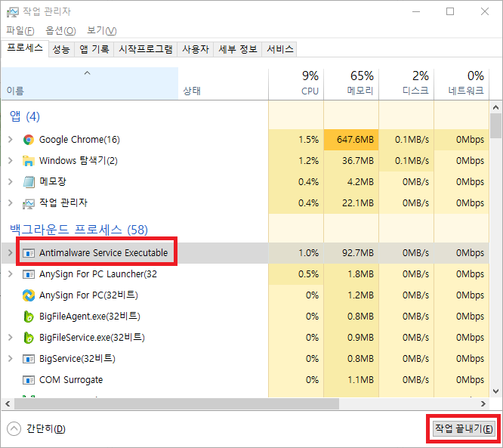Click the Windows 탐색기 folder icon
Image resolution: width=503 pixels, height=448 pixels.
point(29,161)
